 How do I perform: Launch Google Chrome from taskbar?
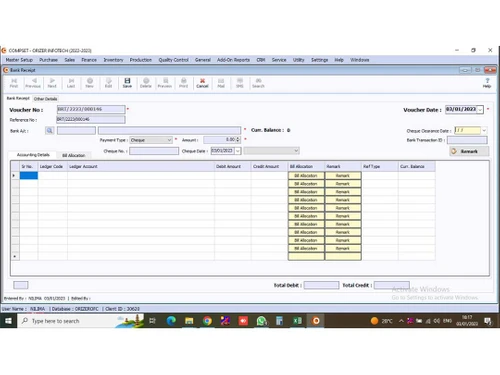pyautogui.click(x=207, y=321)
